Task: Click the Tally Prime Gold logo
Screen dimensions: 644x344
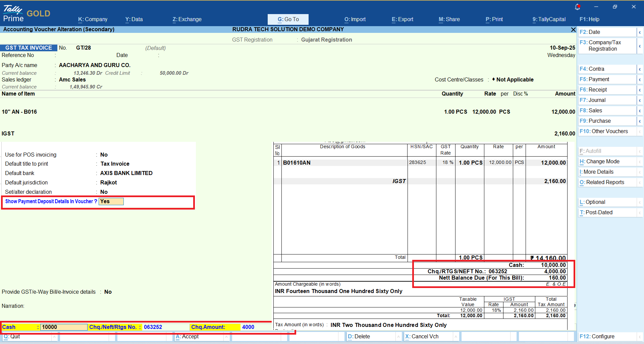Action: pyautogui.click(x=27, y=13)
